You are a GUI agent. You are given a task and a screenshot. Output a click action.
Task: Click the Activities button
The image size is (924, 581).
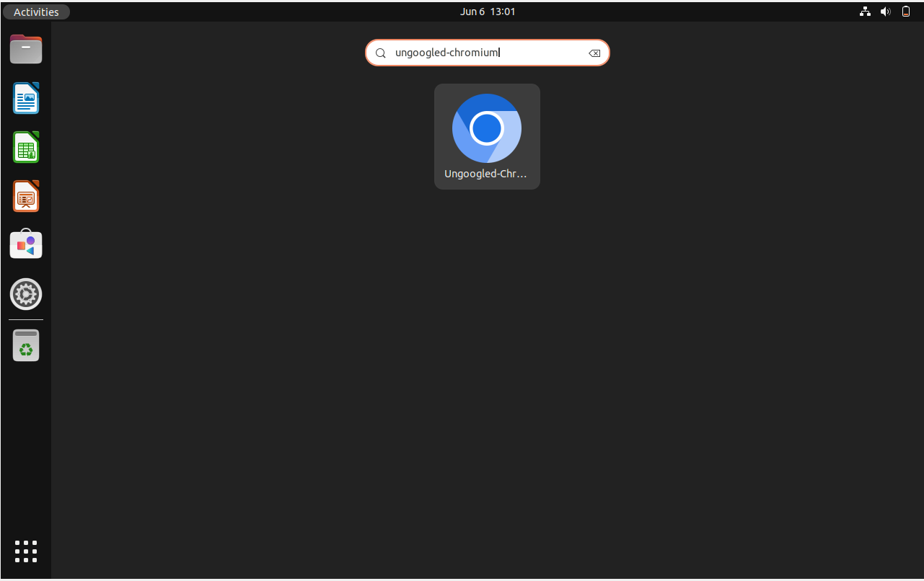[x=36, y=12]
